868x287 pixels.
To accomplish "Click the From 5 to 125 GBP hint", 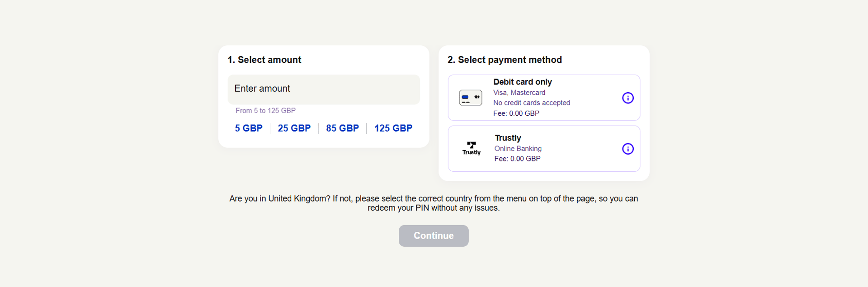I will click(x=265, y=111).
